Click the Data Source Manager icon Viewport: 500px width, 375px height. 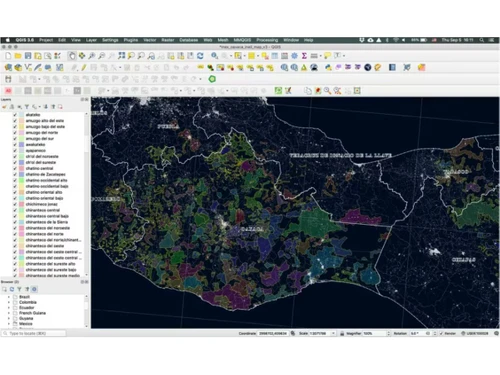pos(8,67)
